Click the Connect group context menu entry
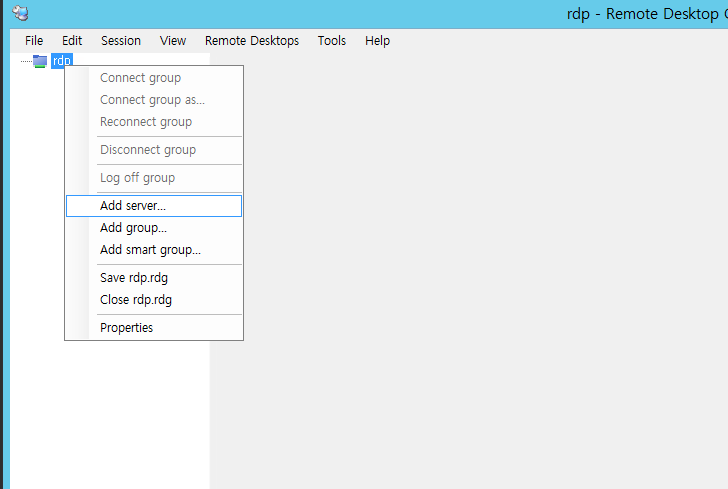The image size is (728, 489). click(140, 78)
